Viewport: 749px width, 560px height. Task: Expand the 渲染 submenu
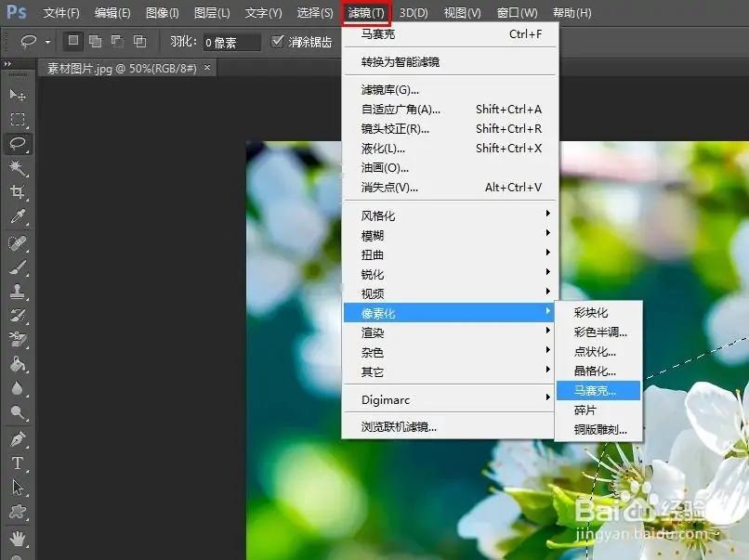449,332
